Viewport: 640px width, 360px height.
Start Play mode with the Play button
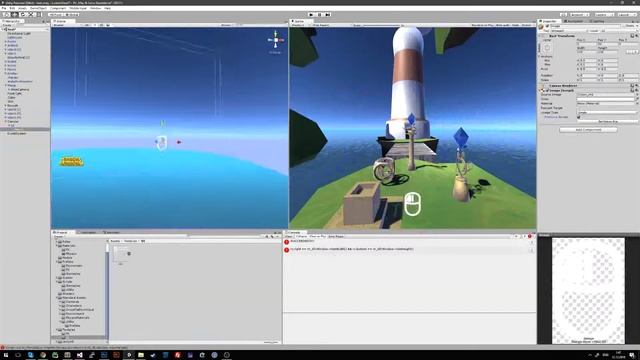tap(311, 15)
